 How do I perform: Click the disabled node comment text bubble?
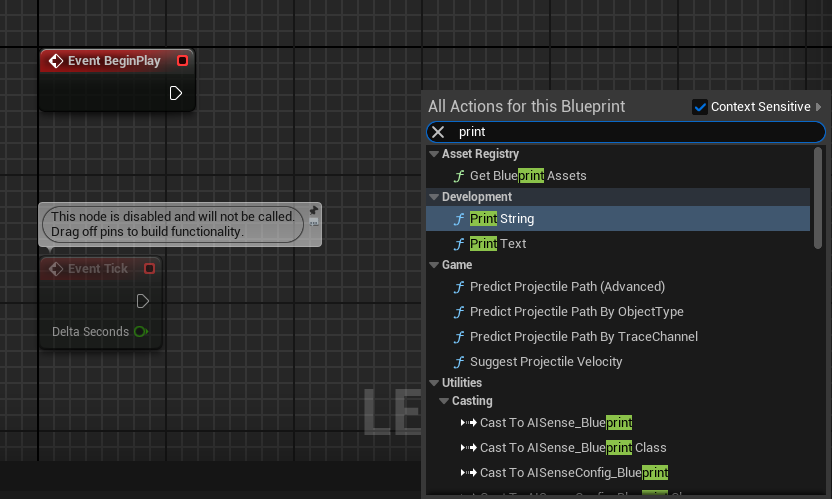[173, 224]
